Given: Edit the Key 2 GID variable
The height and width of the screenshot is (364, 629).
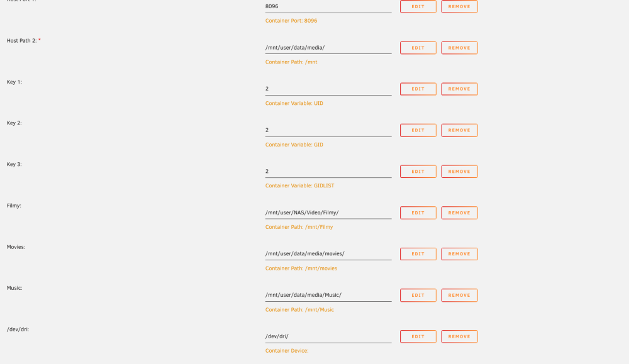Looking at the screenshot, I should pos(418,130).
